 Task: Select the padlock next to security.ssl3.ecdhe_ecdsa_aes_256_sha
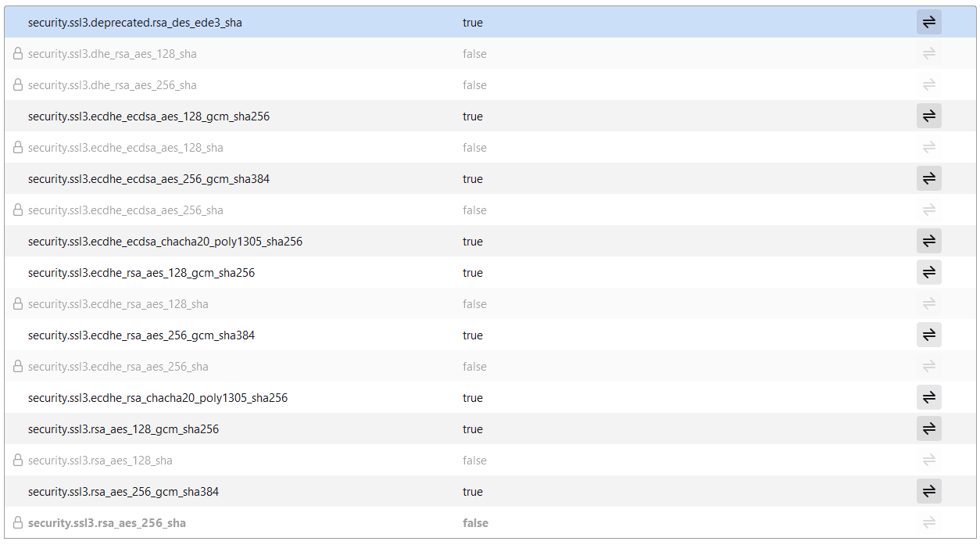click(x=18, y=210)
